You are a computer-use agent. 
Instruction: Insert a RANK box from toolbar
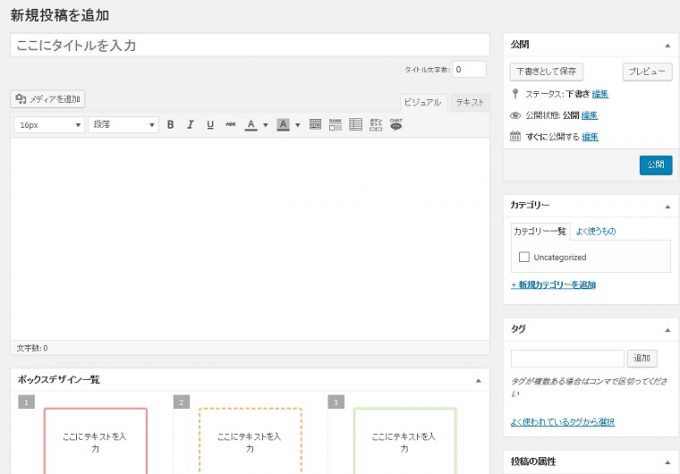click(x=335, y=125)
